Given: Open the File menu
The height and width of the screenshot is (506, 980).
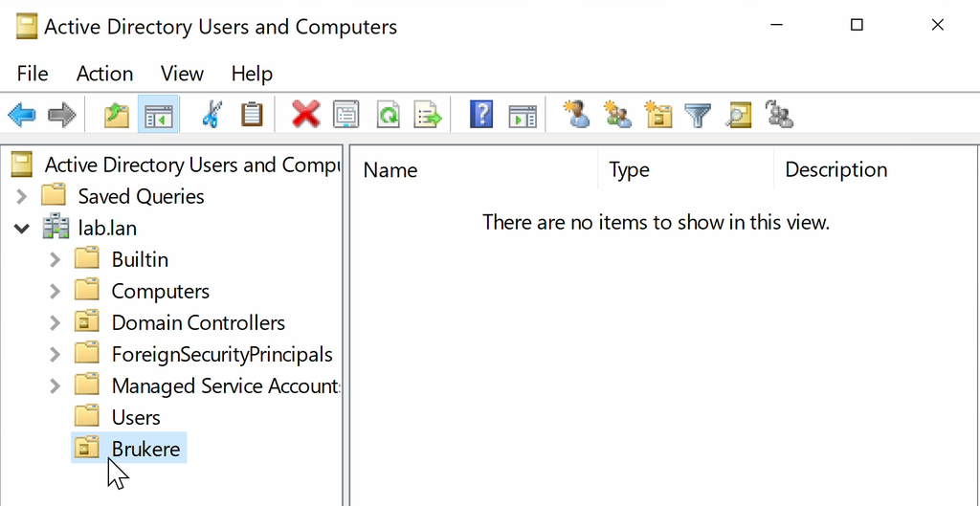Looking at the screenshot, I should point(33,74).
